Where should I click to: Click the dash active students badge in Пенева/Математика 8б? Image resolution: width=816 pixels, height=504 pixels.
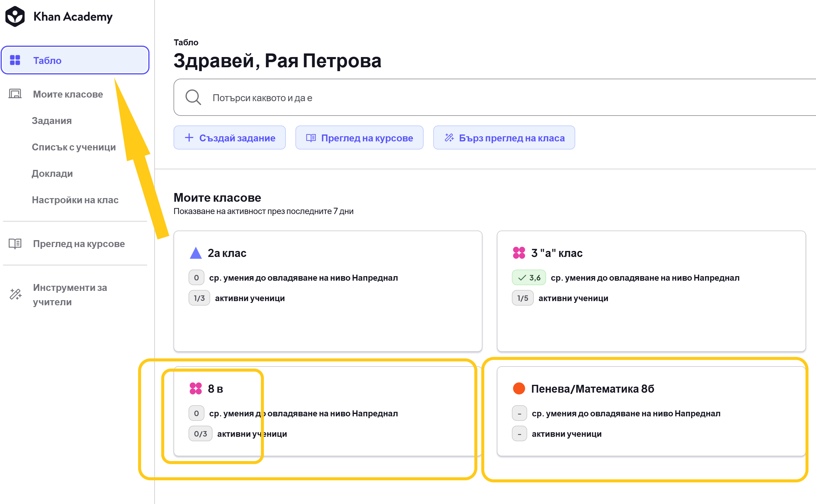[x=519, y=433]
